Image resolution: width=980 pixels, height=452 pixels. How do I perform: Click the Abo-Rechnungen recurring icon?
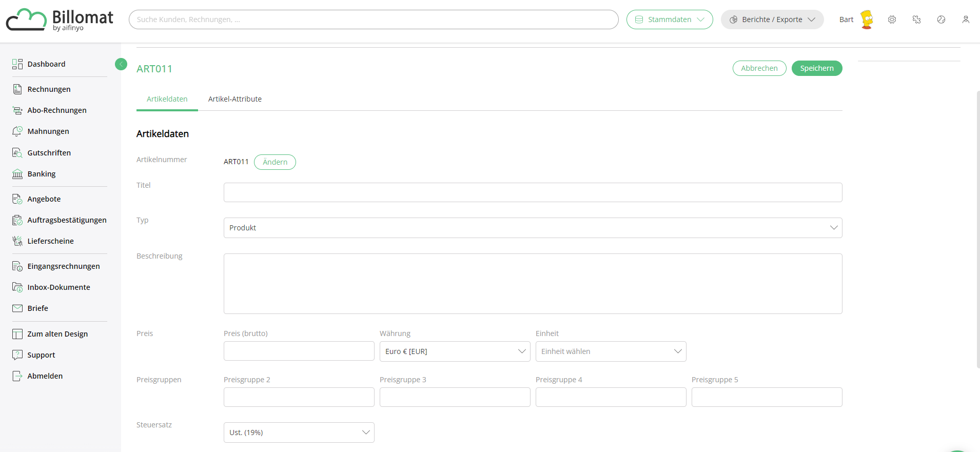point(17,110)
